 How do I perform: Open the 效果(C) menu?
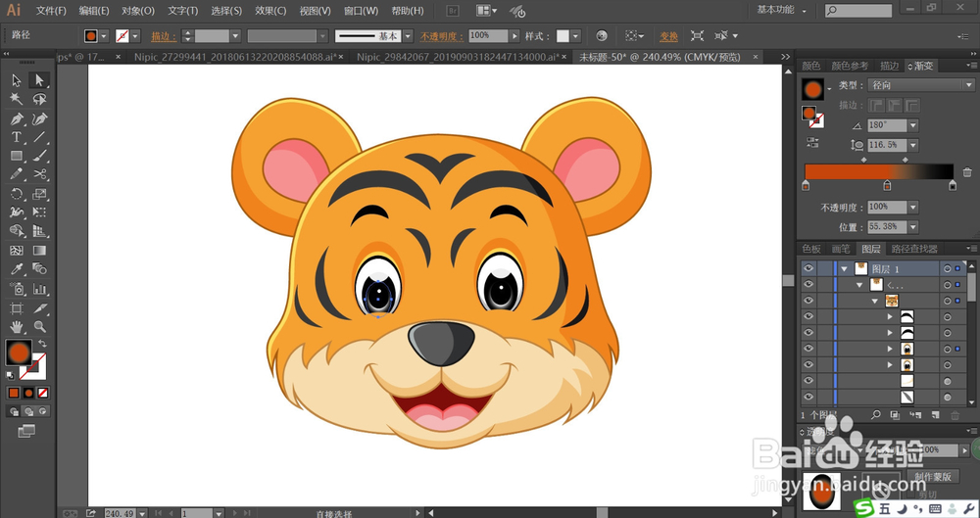click(x=270, y=11)
